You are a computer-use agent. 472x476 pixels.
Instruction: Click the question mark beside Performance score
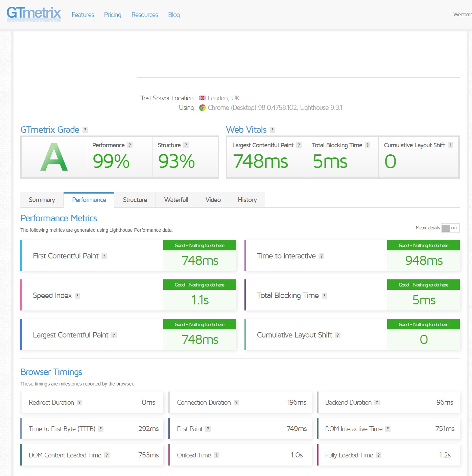click(x=130, y=145)
